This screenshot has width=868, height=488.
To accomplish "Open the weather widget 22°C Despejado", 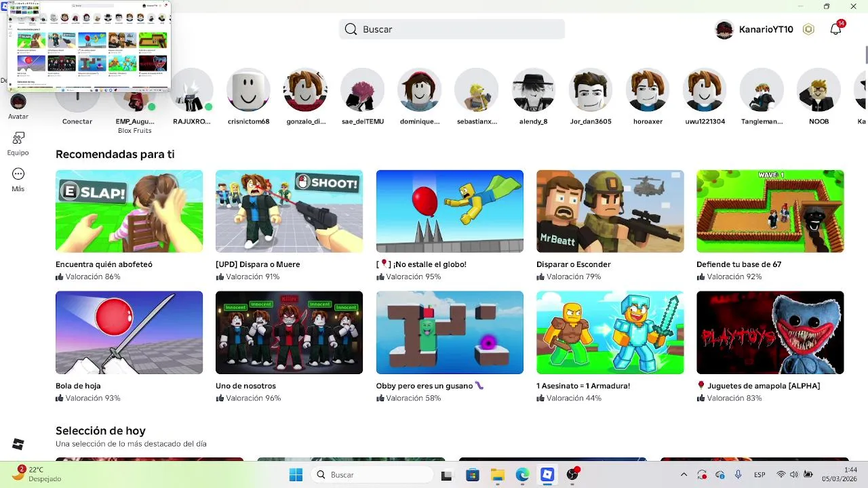I will 37,474.
